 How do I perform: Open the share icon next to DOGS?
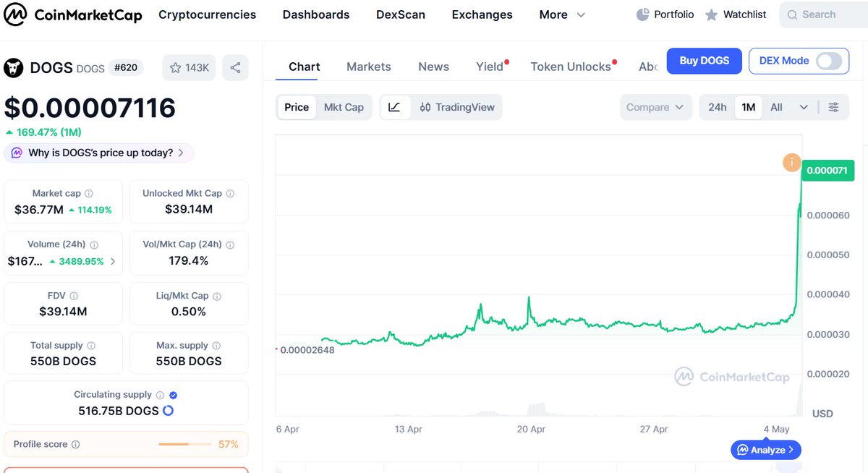(235, 68)
